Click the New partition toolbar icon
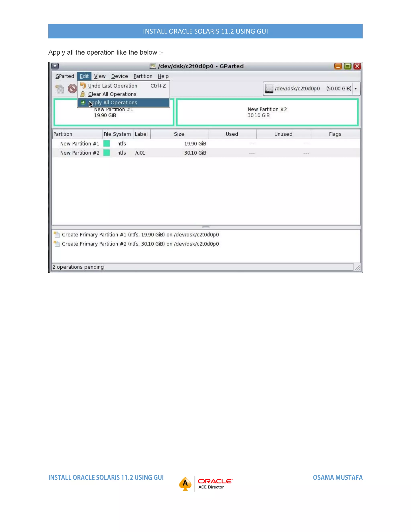This screenshot has height=532, width=411. 59,89
